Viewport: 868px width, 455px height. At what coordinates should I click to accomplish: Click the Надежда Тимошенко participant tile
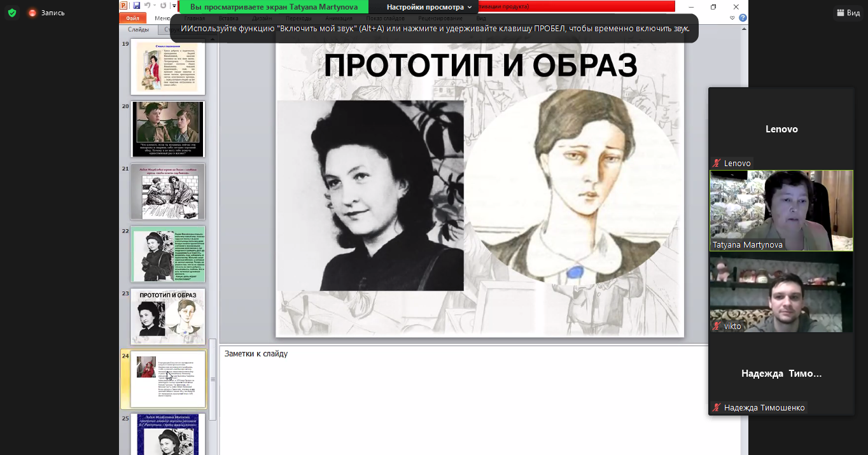click(781, 374)
